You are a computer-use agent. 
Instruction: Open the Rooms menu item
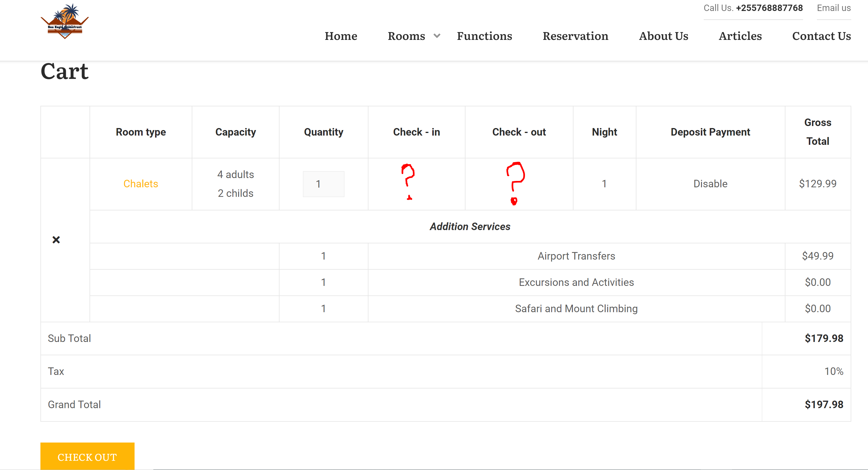406,36
